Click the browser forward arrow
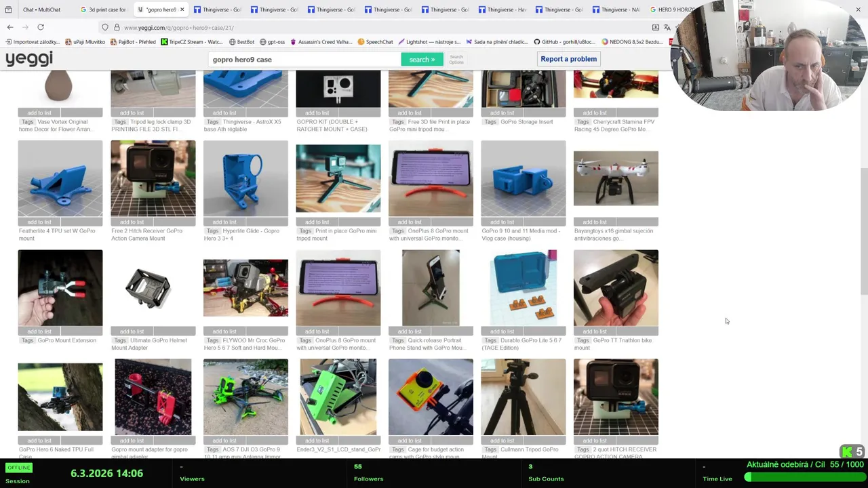Viewport: 868px width, 488px height. (x=26, y=27)
